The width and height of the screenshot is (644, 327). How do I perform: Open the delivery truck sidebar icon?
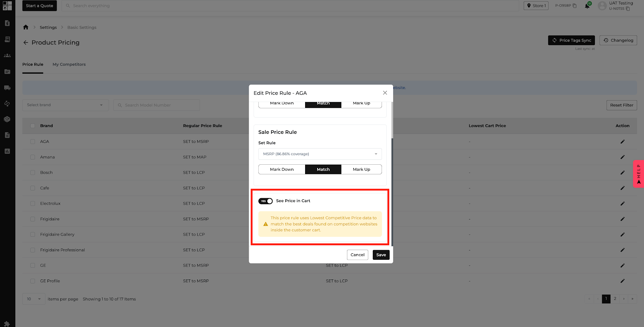click(7, 88)
